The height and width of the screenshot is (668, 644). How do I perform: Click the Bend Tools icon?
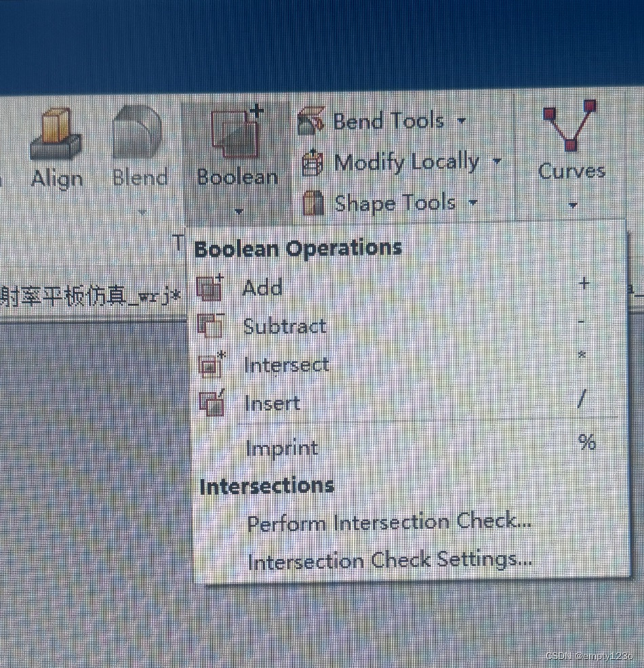pos(312,121)
